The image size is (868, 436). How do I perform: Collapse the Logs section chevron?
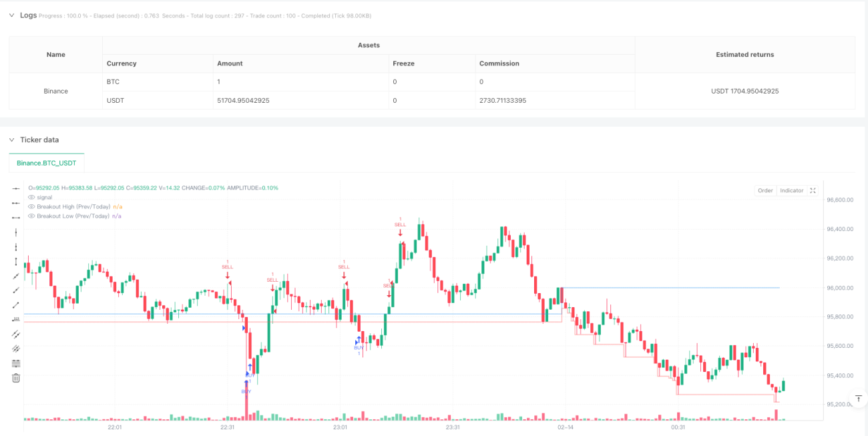click(11, 15)
